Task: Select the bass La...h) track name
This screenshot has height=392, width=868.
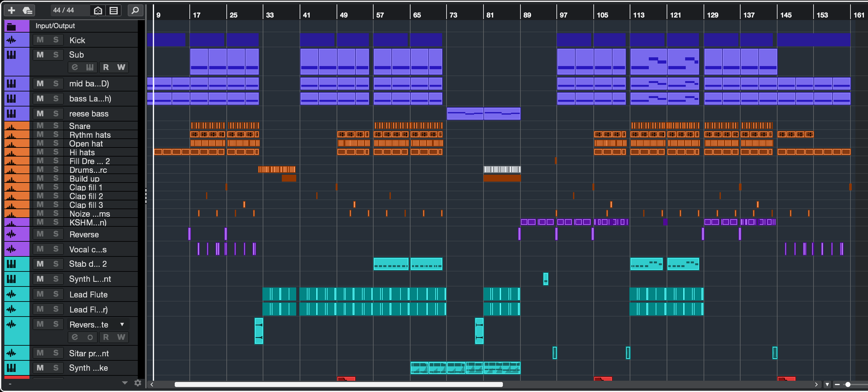Action: tap(90, 99)
